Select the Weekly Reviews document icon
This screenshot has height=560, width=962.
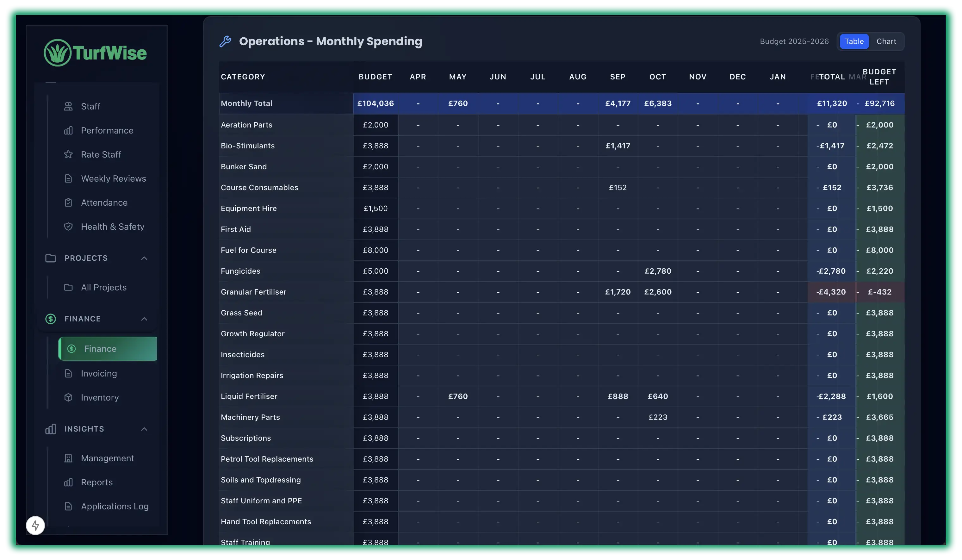pyautogui.click(x=69, y=178)
